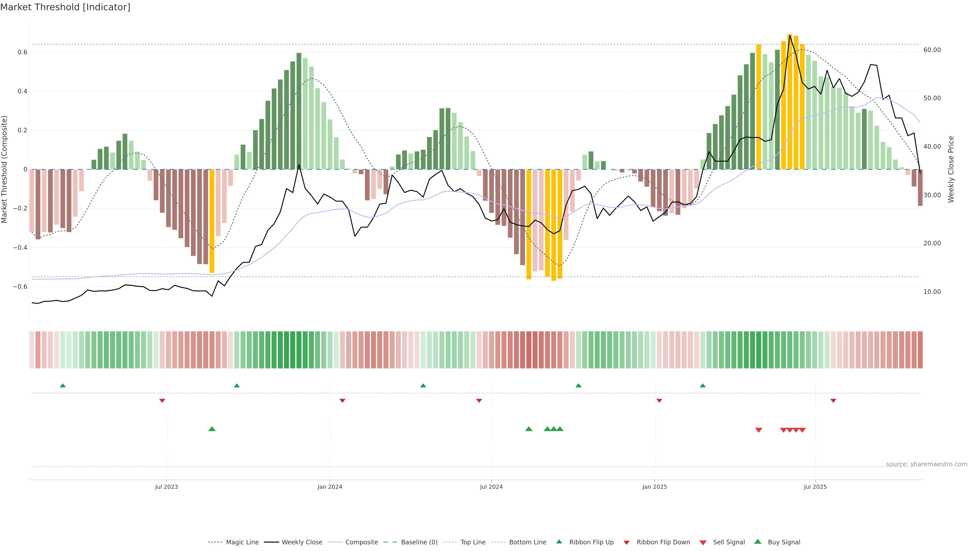
Task: Click the Sell Signal legend icon
Action: tap(703, 543)
